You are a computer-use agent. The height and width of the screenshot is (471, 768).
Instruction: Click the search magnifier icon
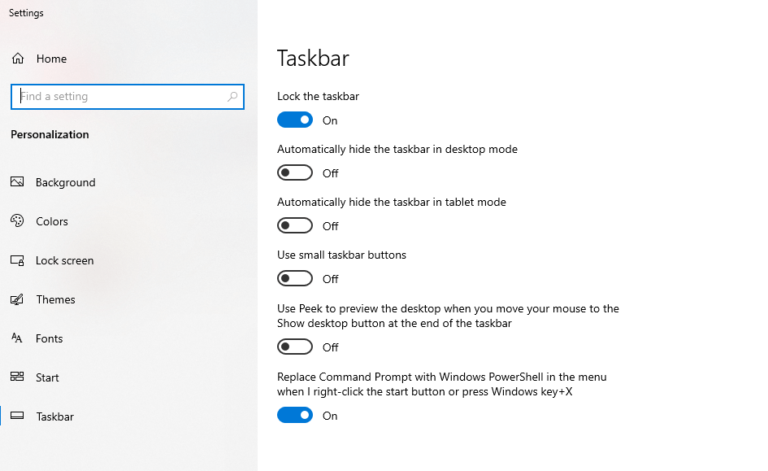pos(233,96)
